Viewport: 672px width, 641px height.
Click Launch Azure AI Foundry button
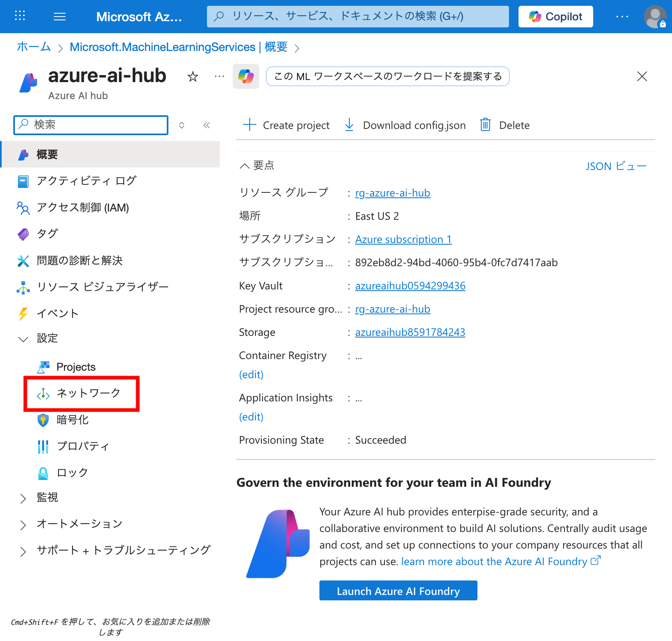click(398, 590)
